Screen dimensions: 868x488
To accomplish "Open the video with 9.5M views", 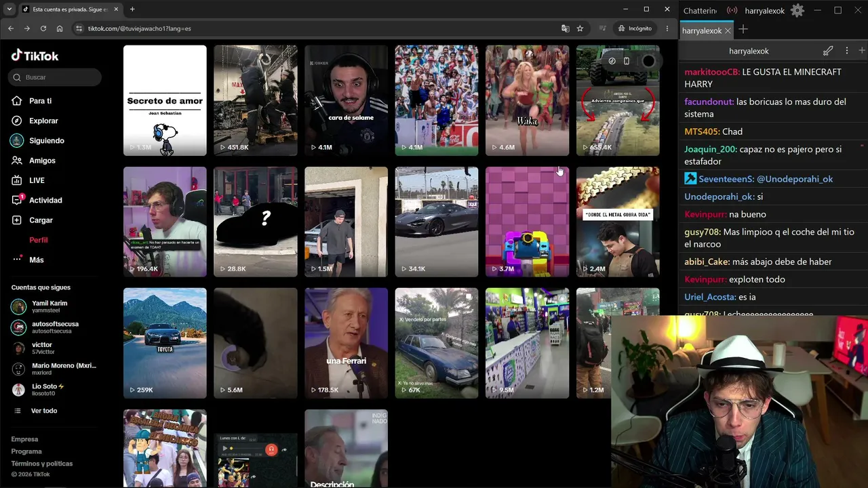I will point(527,343).
